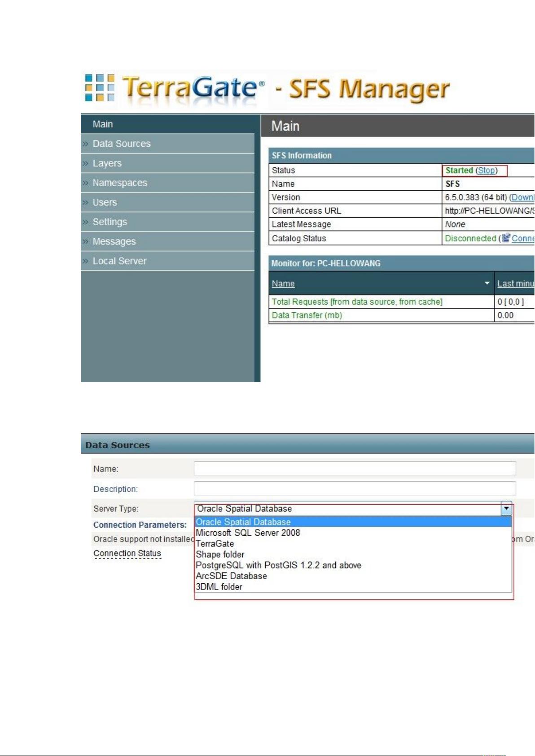This screenshot has width=535, height=756.
Task: Open Users section in sidebar
Action: click(x=167, y=202)
